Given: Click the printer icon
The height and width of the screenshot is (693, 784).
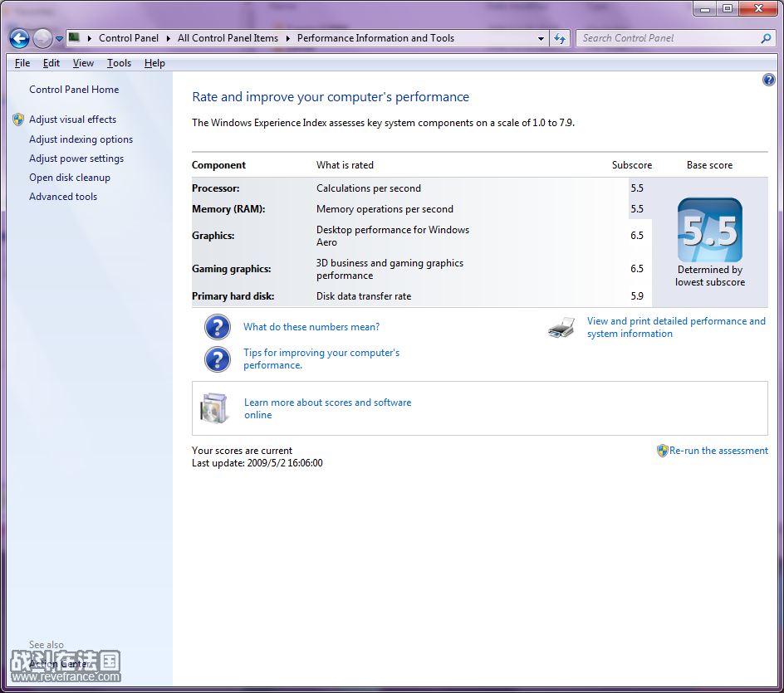Looking at the screenshot, I should pos(561,328).
